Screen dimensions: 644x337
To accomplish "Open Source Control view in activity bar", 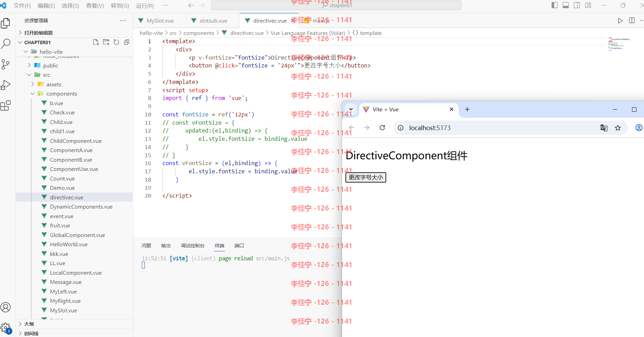I will point(6,64).
